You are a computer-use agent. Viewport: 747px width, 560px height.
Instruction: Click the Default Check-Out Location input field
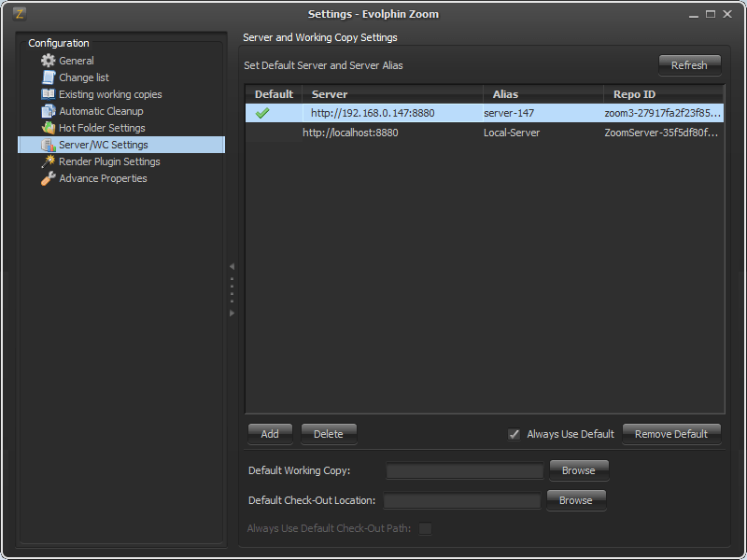462,500
